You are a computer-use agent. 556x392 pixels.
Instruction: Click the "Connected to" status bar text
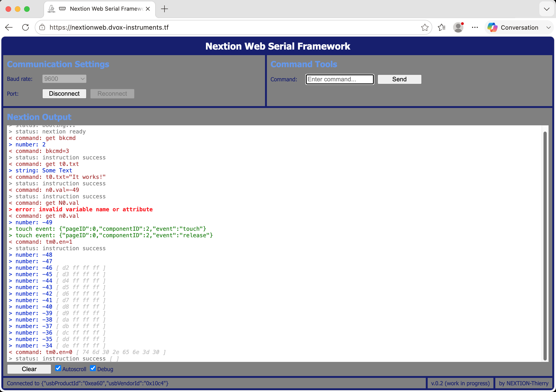88,383
